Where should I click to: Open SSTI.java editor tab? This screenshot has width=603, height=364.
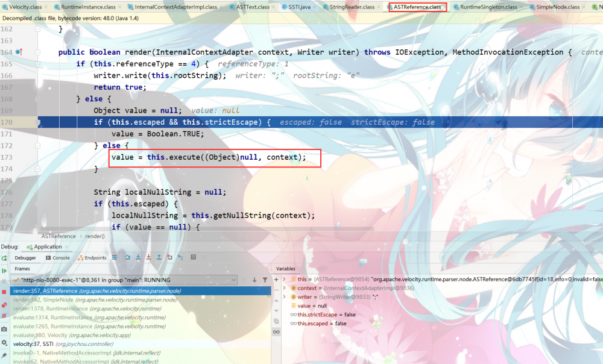click(x=299, y=7)
